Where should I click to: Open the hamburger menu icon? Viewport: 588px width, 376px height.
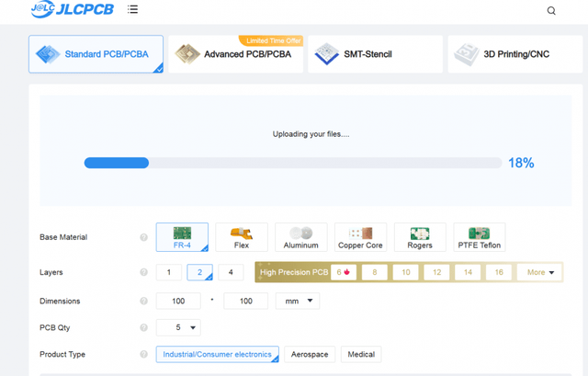[133, 10]
